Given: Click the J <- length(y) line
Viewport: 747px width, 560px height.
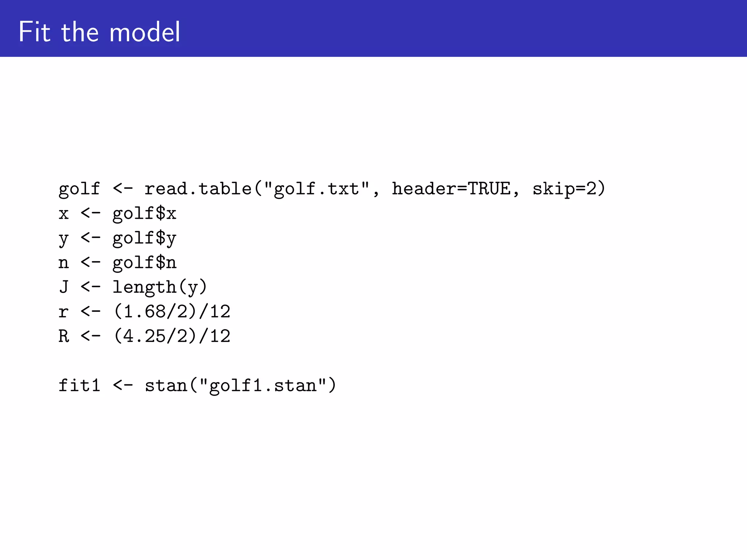Looking at the screenshot, I should [x=133, y=287].
